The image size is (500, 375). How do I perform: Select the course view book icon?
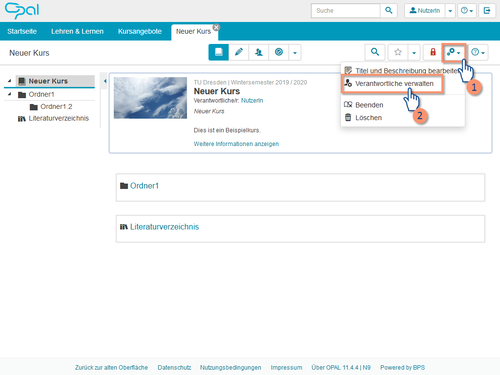219,52
